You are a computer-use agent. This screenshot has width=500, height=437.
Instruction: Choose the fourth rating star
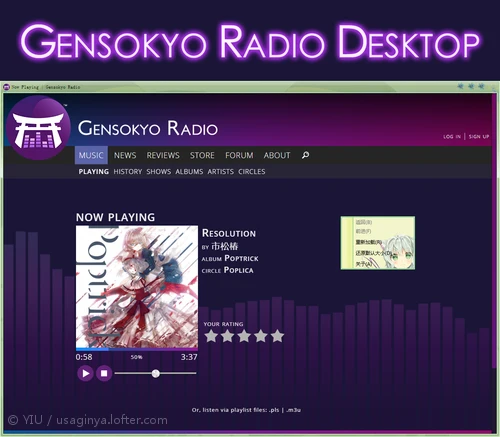pos(261,336)
